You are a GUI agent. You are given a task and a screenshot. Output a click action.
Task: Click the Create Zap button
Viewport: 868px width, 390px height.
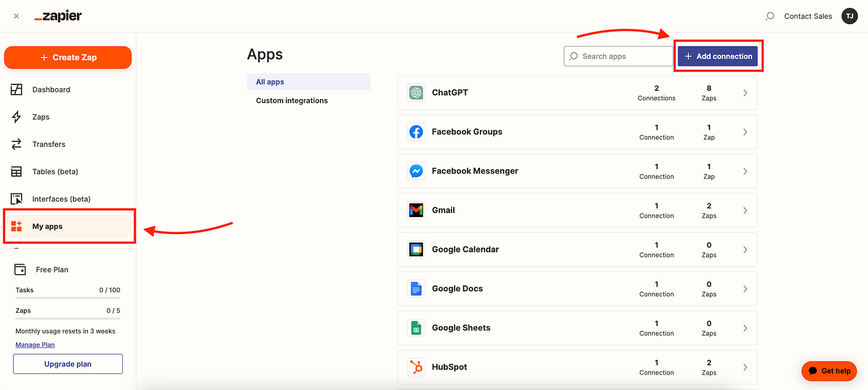[x=68, y=57]
